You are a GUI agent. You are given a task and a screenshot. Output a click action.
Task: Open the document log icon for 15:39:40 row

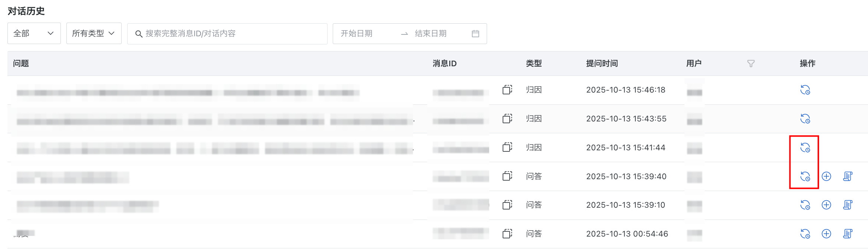(x=848, y=176)
